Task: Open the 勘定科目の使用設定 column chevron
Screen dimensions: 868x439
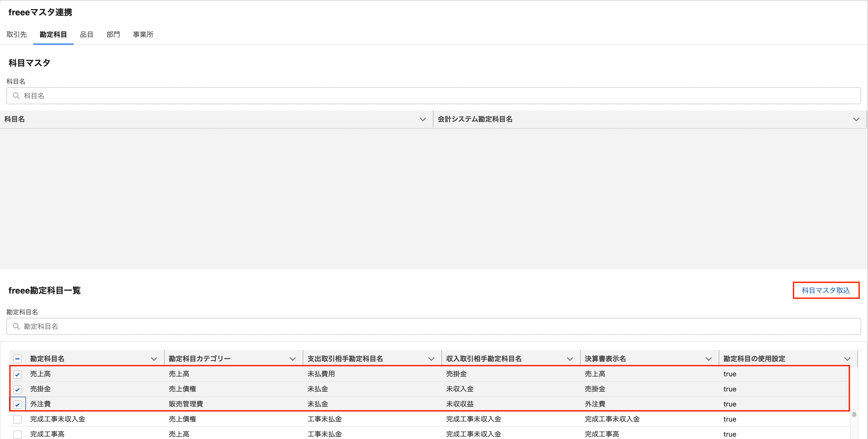Action: (x=847, y=359)
